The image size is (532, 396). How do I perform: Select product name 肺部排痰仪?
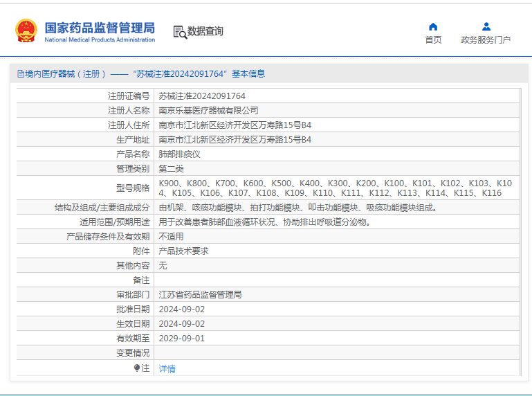(179, 154)
